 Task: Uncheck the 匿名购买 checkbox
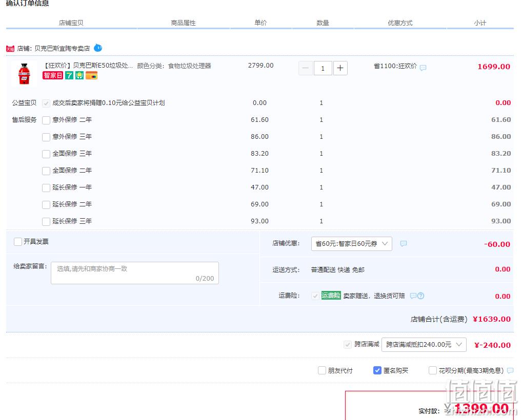[377, 370]
